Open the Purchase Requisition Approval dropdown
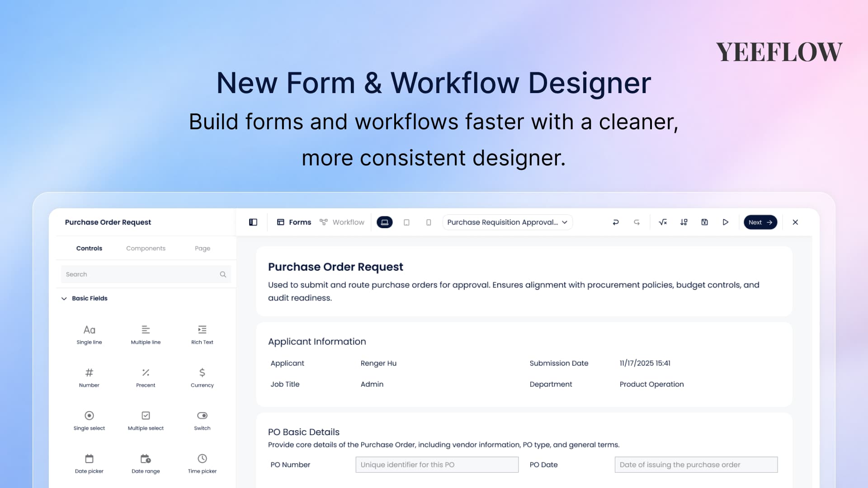The width and height of the screenshot is (868, 488). (x=507, y=222)
